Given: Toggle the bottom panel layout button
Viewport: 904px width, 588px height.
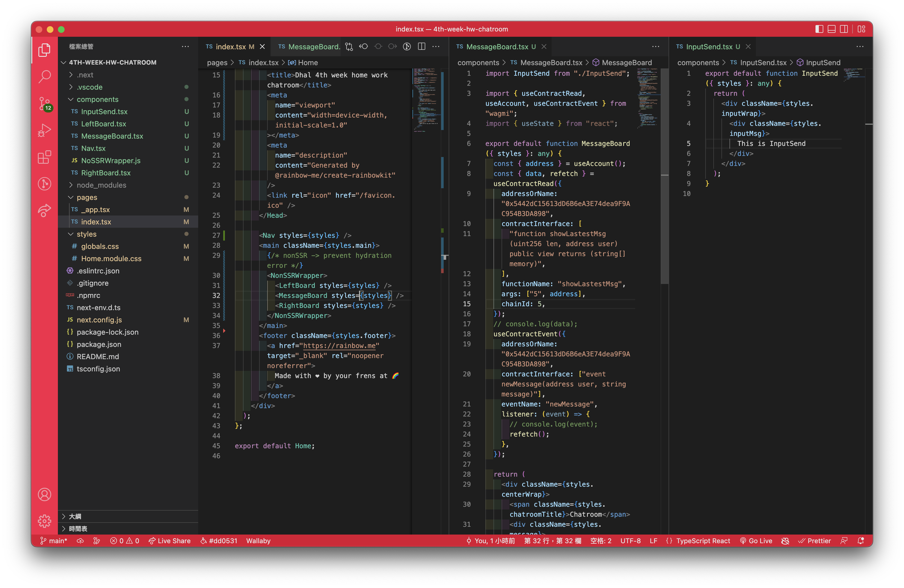Looking at the screenshot, I should coord(831,29).
